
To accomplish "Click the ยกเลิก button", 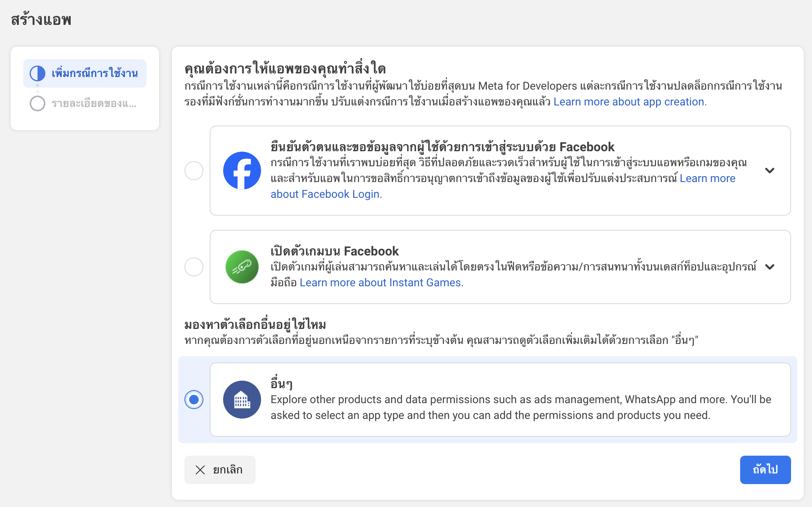I will click(x=220, y=470).
